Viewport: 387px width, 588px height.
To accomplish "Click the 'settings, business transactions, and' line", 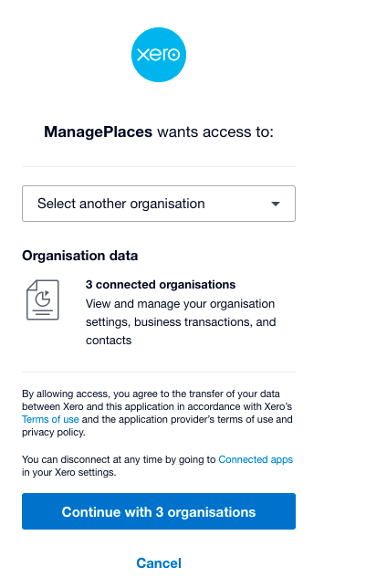I will pyautogui.click(x=181, y=322).
